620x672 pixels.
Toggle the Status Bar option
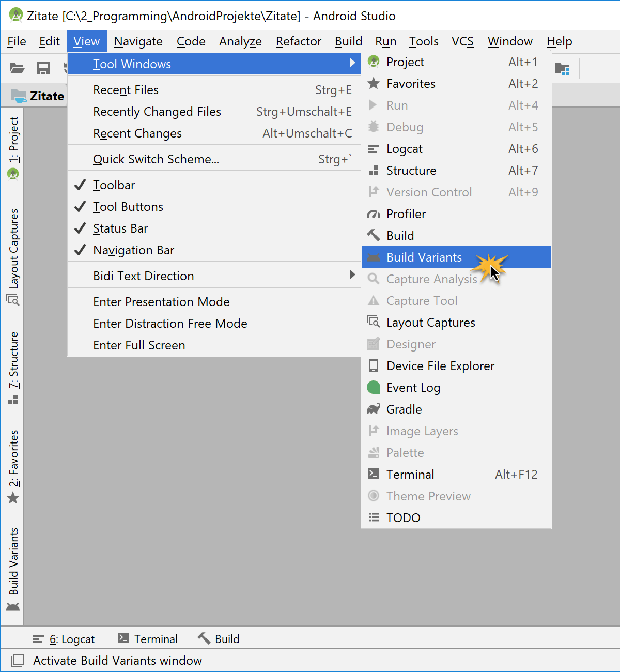pyautogui.click(x=214, y=228)
